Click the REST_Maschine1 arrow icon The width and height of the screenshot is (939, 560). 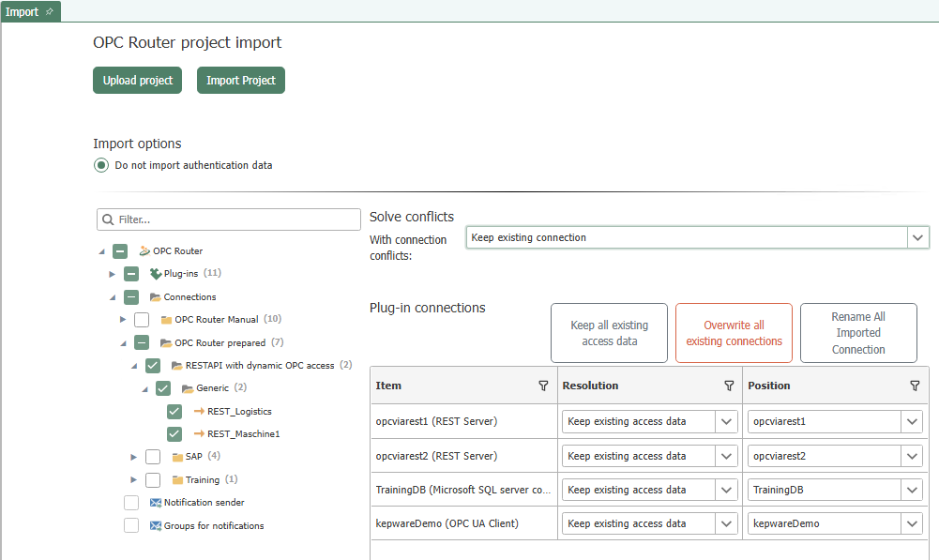[199, 433]
